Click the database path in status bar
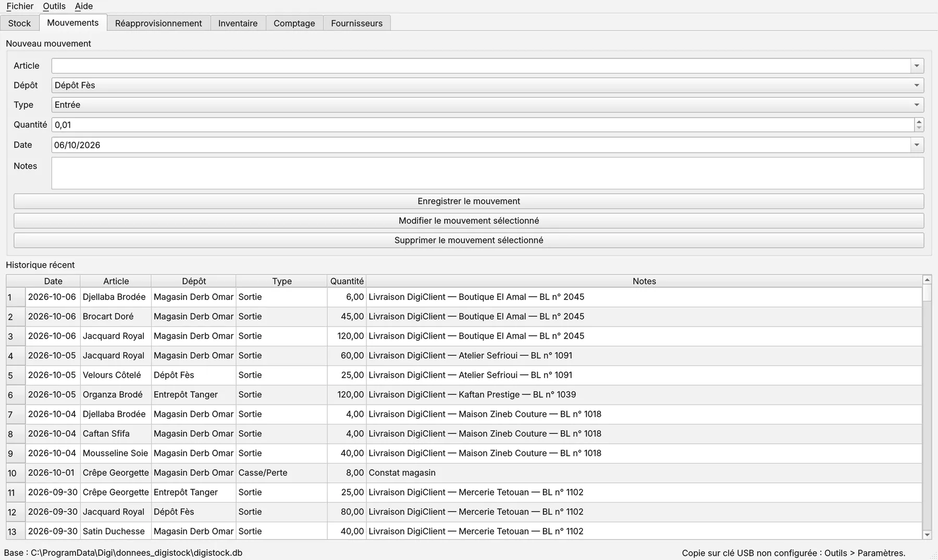 tap(123, 553)
